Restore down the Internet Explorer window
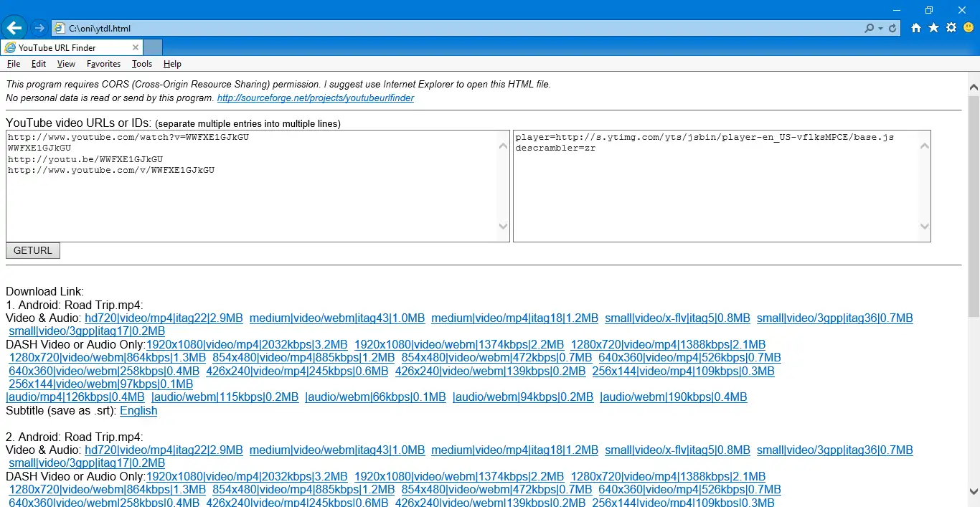This screenshot has height=507, width=980. 929,10
